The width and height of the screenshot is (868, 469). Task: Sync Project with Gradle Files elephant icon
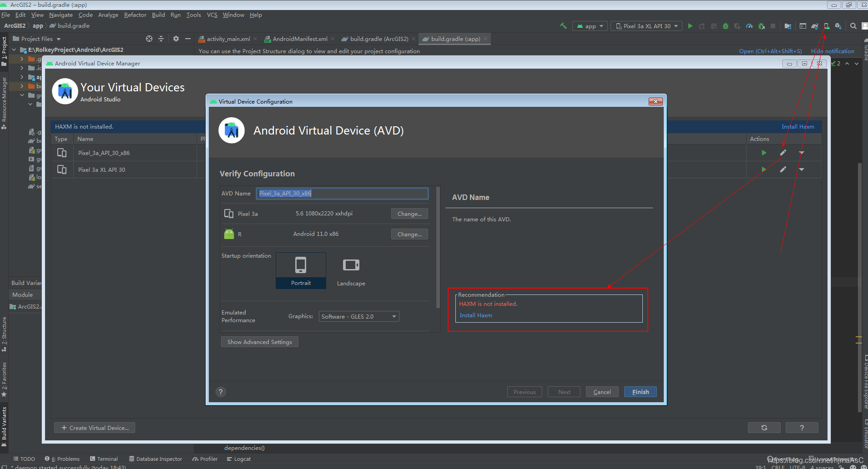click(x=815, y=26)
